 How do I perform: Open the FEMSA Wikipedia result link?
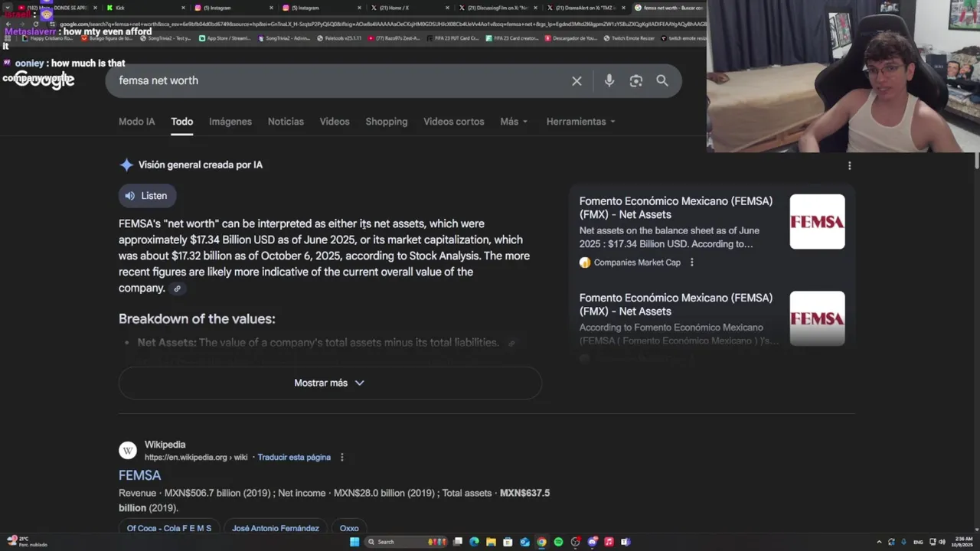139,475
